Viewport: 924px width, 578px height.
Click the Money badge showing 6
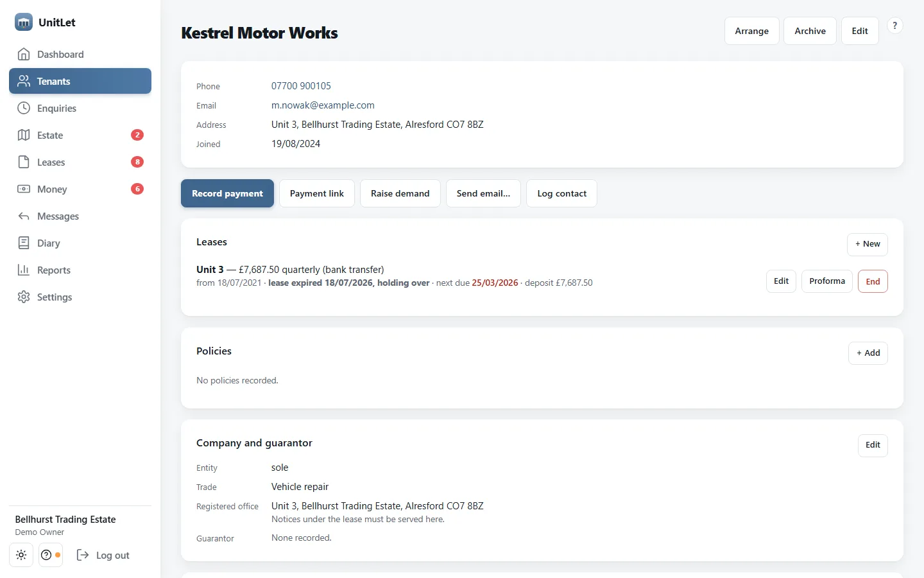tap(137, 189)
